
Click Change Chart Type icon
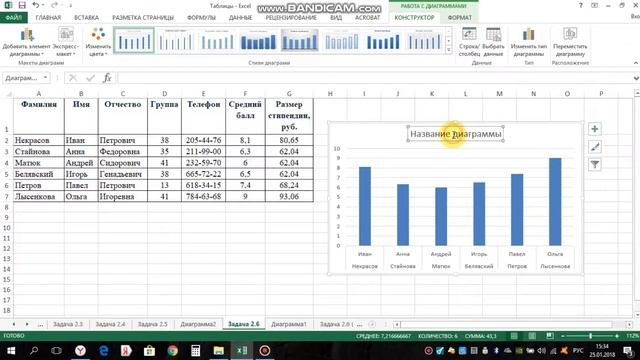(529, 42)
